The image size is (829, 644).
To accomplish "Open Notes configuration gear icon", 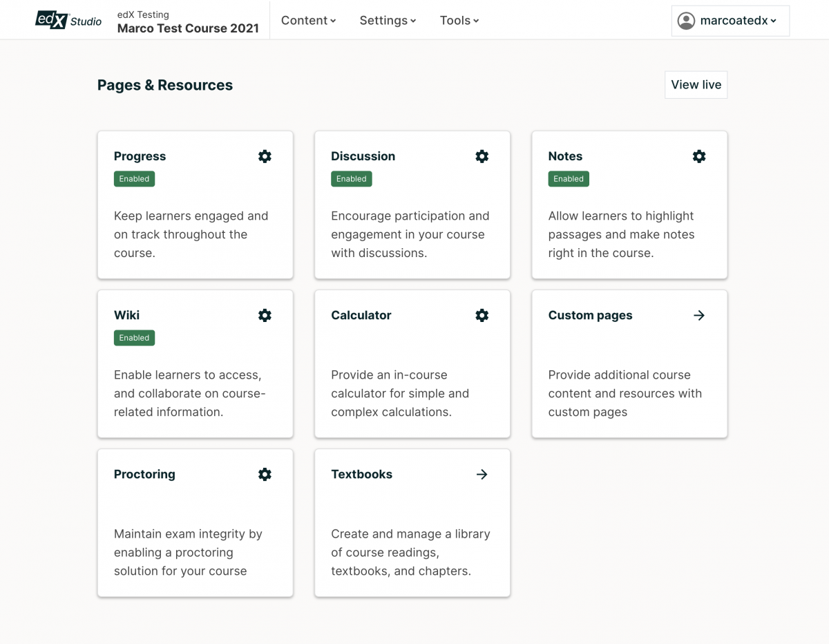I will pos(699,156).
